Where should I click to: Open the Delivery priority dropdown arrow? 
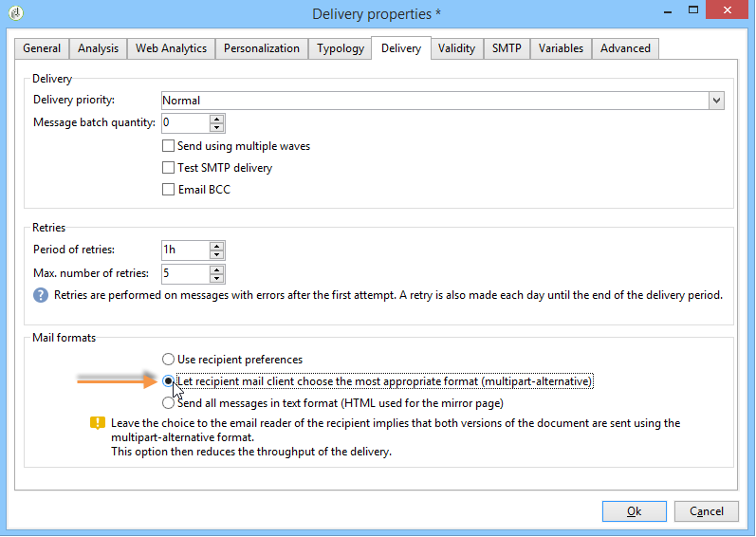716,101
